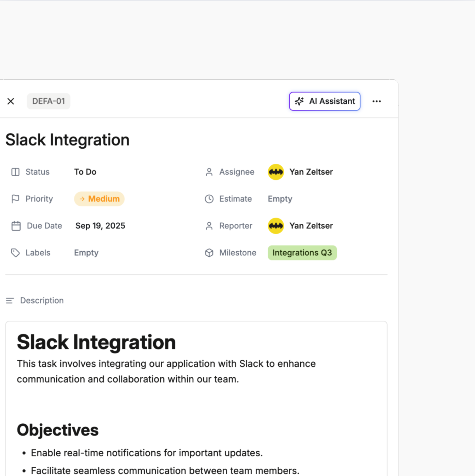Click the DEFA-01 task ID badge
Image resolution: width=475 pixels, height=476 pixels.
pos(48,101)
